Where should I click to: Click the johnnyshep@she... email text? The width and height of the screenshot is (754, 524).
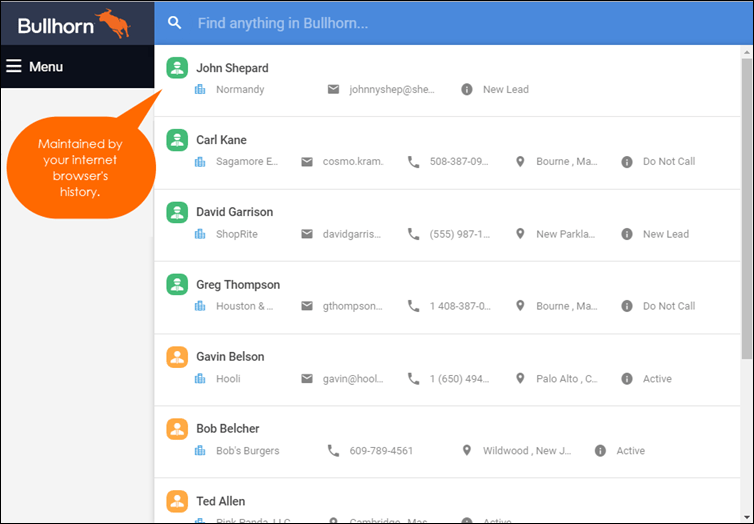[392, 89]
